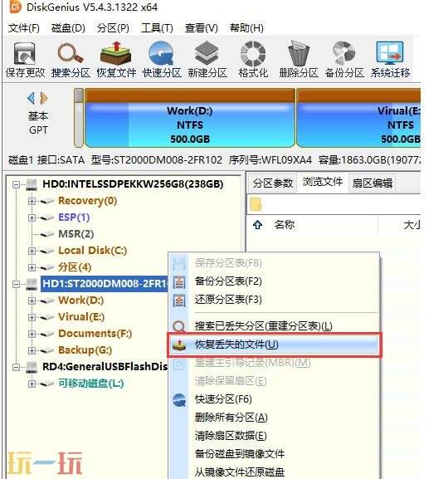Select Backup(G:) in the partition tree
This screenshot has width=448, height=479.
(85, 350)
